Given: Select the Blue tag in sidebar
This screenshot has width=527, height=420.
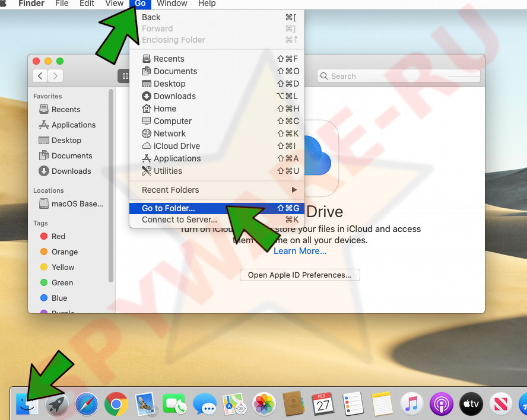Looking at the screenshot, I should point(54,298).
